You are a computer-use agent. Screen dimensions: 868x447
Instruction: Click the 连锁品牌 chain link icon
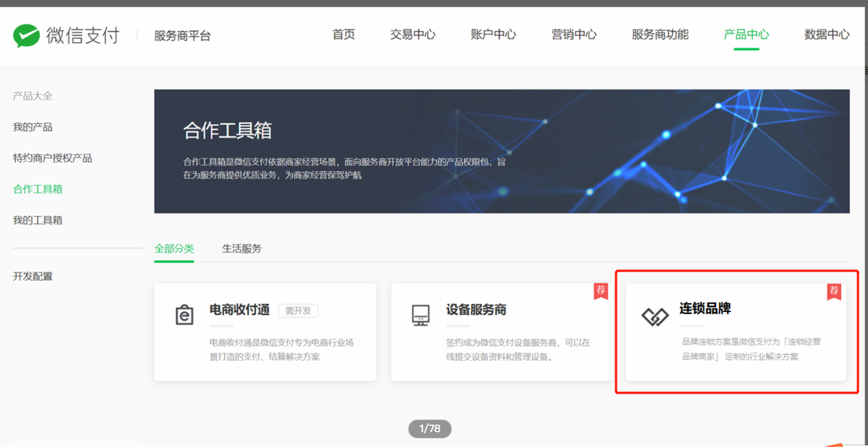coord(655,316)
